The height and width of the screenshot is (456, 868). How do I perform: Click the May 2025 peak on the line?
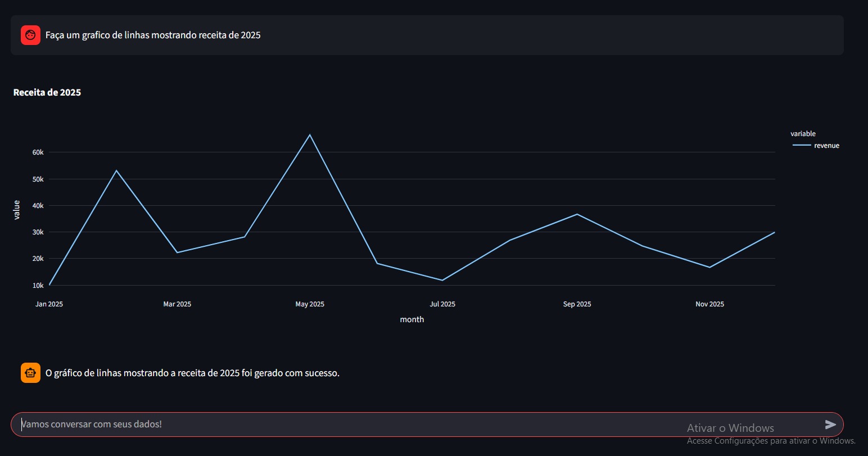310,135
